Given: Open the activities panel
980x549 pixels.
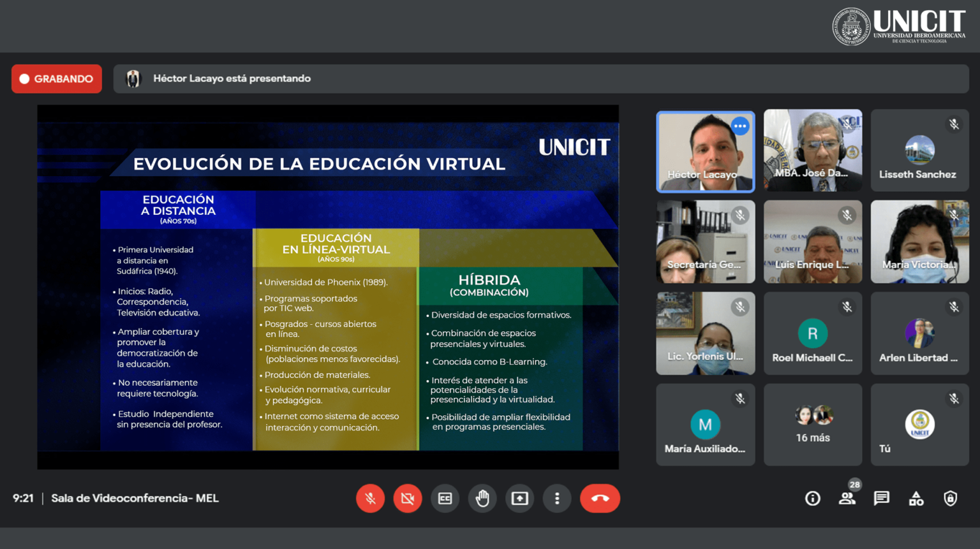Looking at the screenshot, I should tap(916, 498).
